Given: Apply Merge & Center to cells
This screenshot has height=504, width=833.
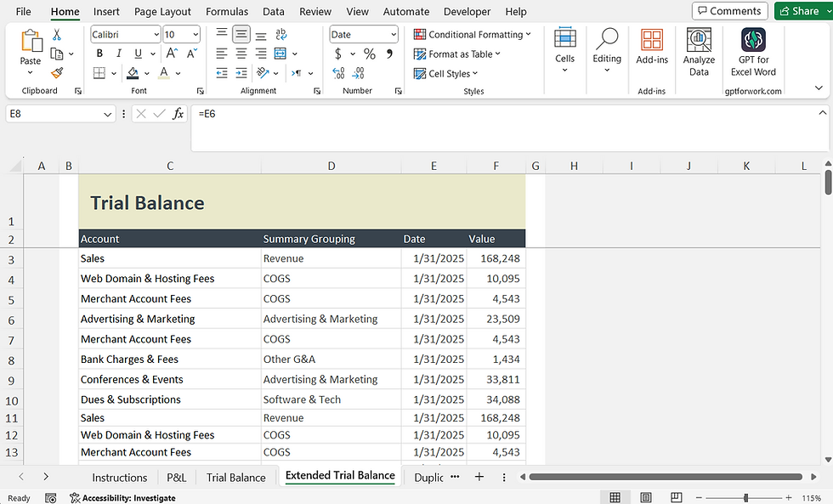Looking at the screenshot, I should click(280, 54).
